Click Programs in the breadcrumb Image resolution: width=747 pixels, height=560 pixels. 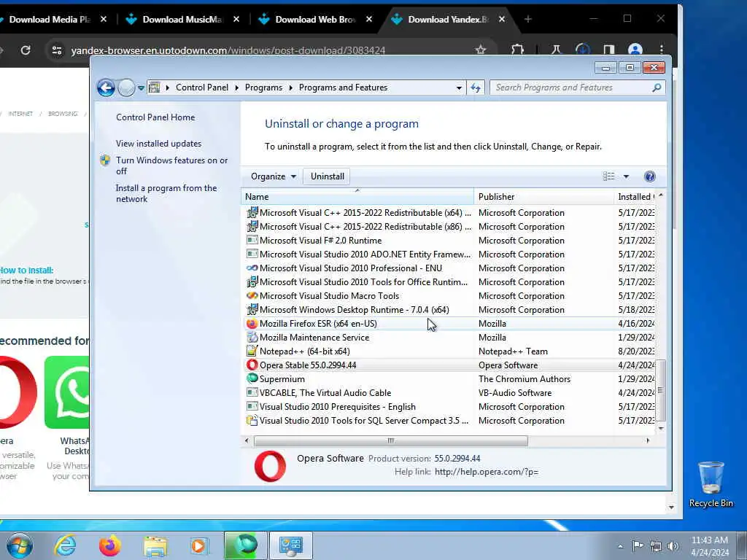[263, 87]
